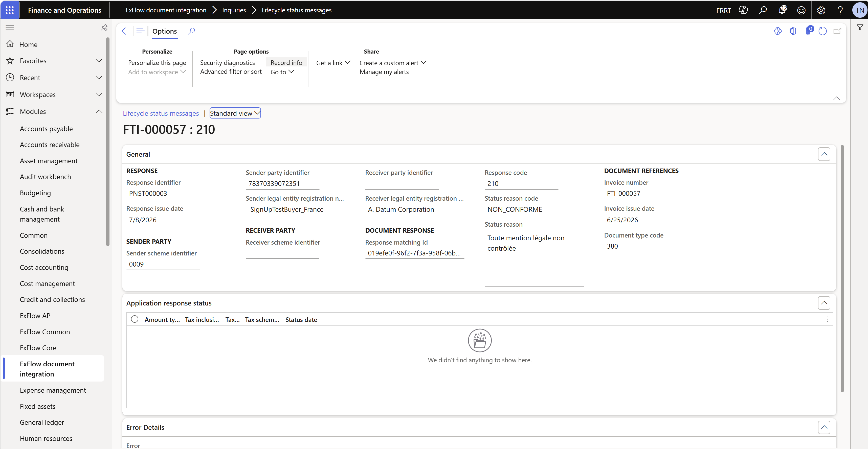Image resolution: width=868 pixels, height=449 pixels.
Task: Open the Copilot icon in header
Action: click(x=743, y=10)
